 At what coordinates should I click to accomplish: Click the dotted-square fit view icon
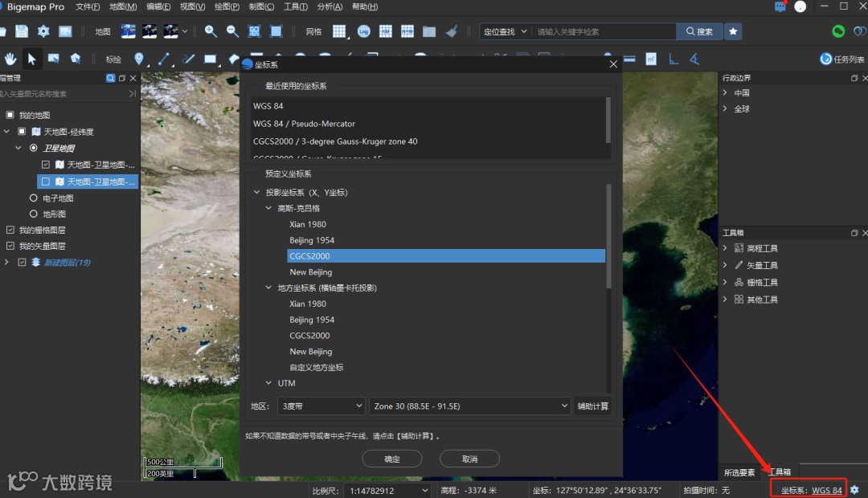pyautogui.click(x=254, y=31)
